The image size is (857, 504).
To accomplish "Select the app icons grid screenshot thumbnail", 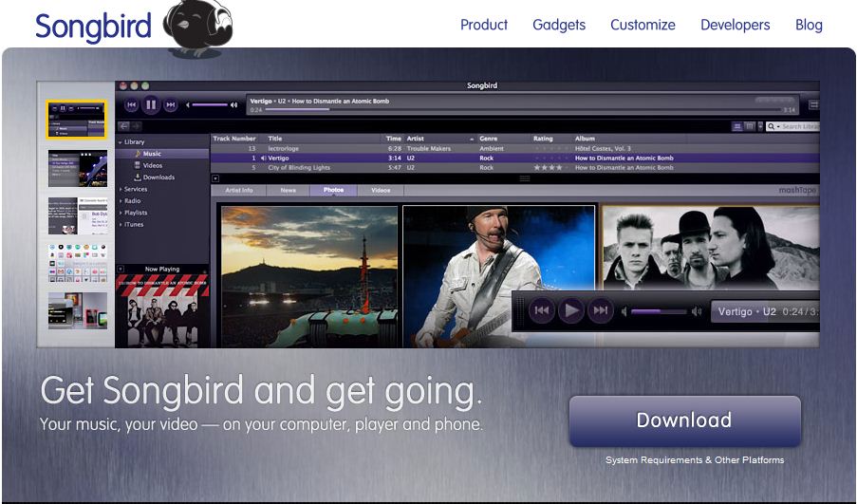I will point(78,264).
